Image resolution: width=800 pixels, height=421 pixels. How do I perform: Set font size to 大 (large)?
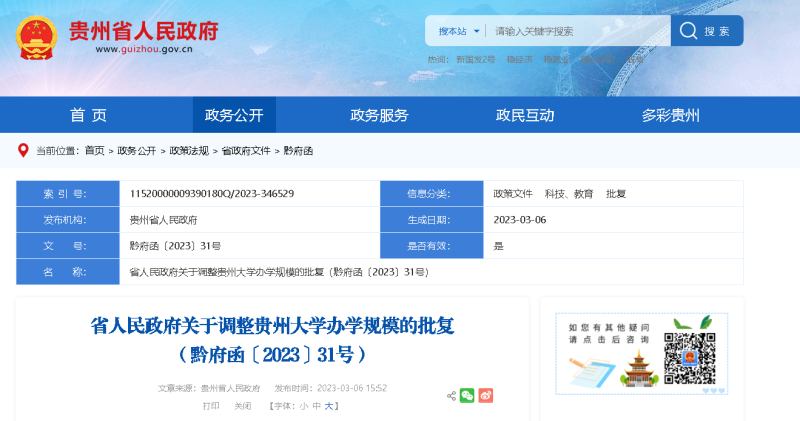tap(329, 406)
